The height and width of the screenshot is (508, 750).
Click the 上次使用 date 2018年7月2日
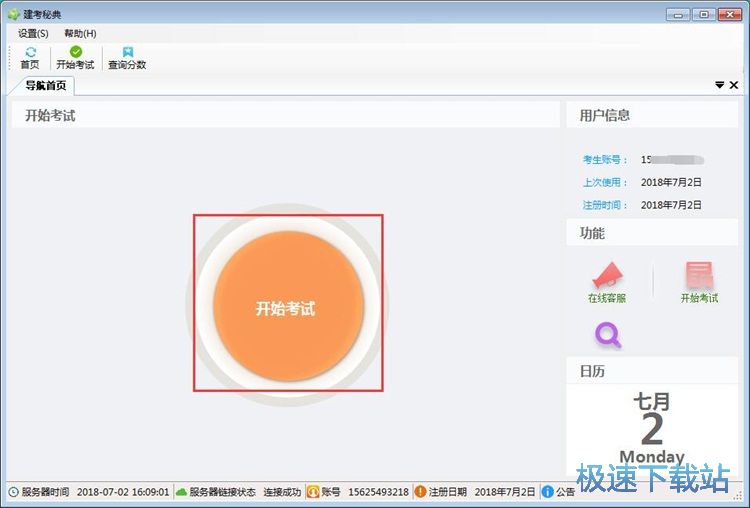click(x=671, y=182)
